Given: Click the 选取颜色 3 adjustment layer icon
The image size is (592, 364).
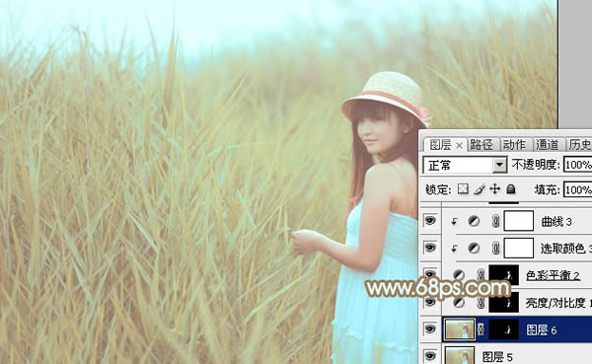Looking at the screenshot, I should 474,248.
